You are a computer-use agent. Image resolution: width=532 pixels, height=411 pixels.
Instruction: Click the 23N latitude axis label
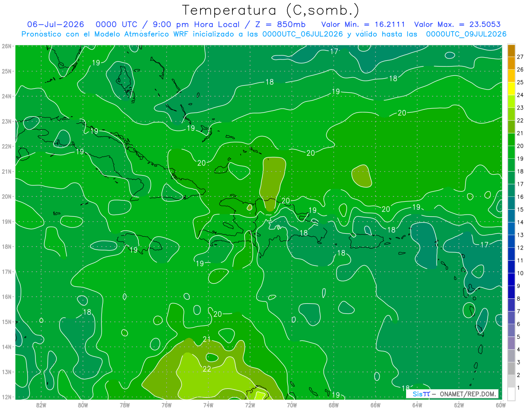pos(7,121)
